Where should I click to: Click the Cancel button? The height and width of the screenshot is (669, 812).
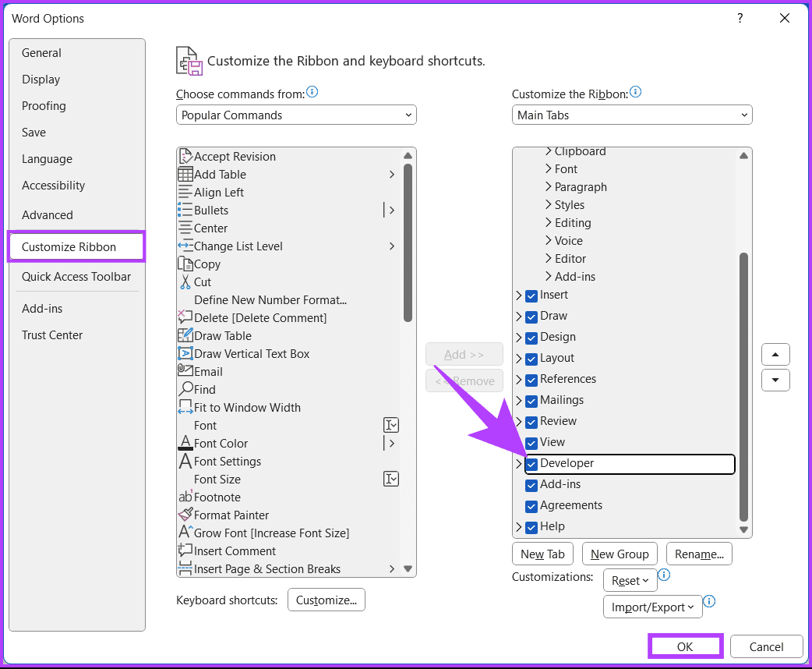pos(767,646)
